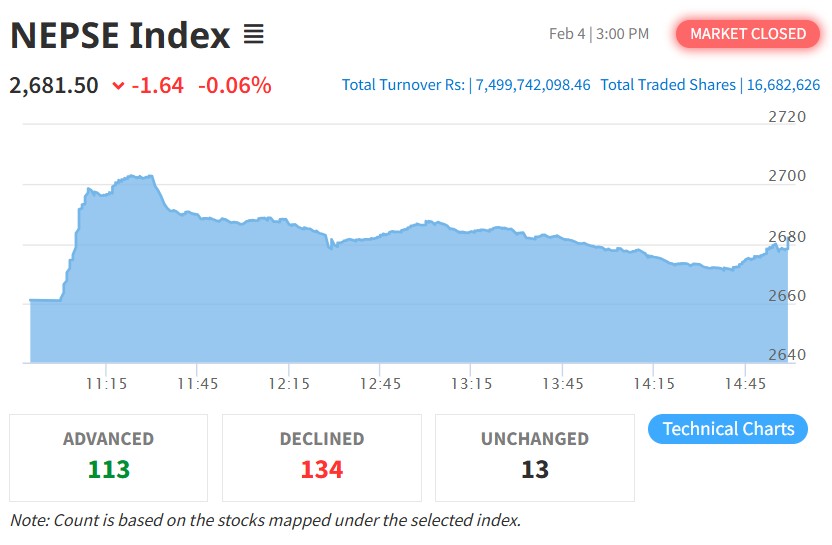Select the NEPSE Index heading

[x=120, y=36]
